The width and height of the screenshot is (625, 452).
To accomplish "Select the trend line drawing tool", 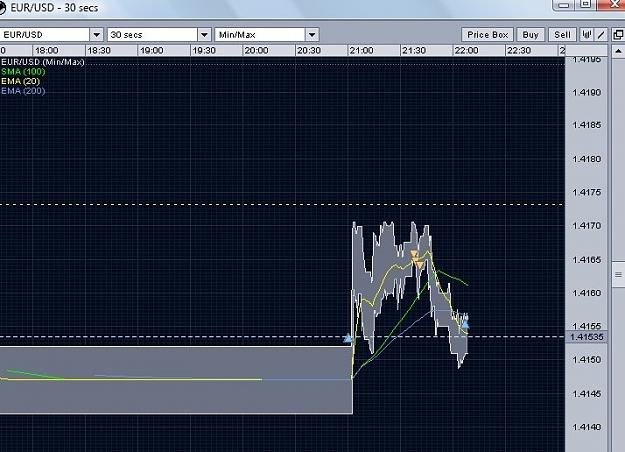I will point(601,35).
